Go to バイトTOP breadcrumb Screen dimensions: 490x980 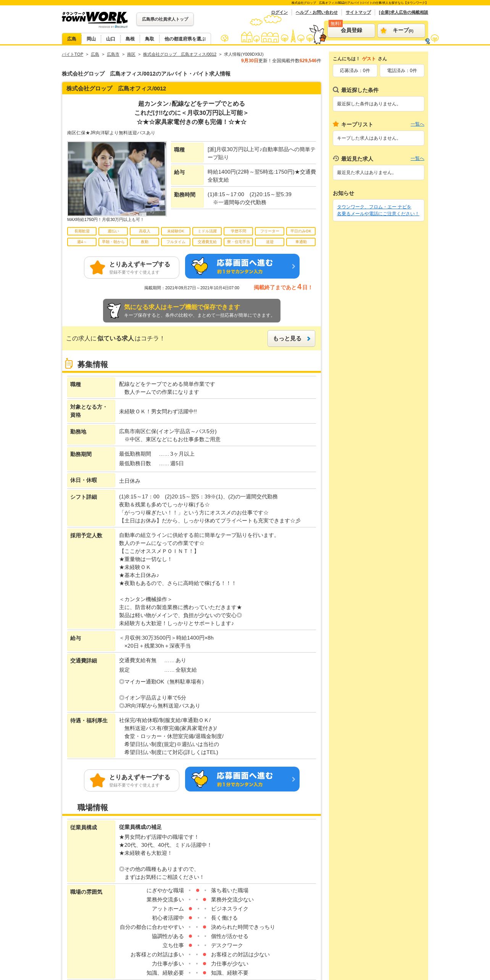click(73, 54)
